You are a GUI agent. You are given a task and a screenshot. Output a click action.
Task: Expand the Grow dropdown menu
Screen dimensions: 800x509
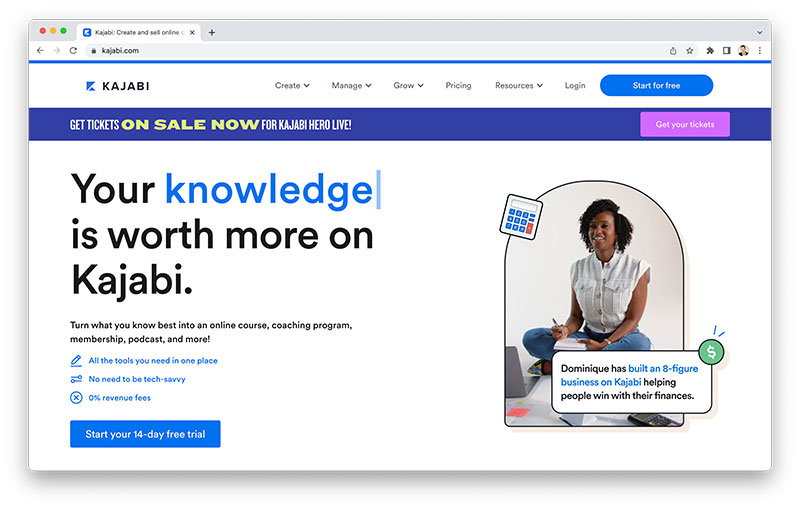(x=408, y=86)
